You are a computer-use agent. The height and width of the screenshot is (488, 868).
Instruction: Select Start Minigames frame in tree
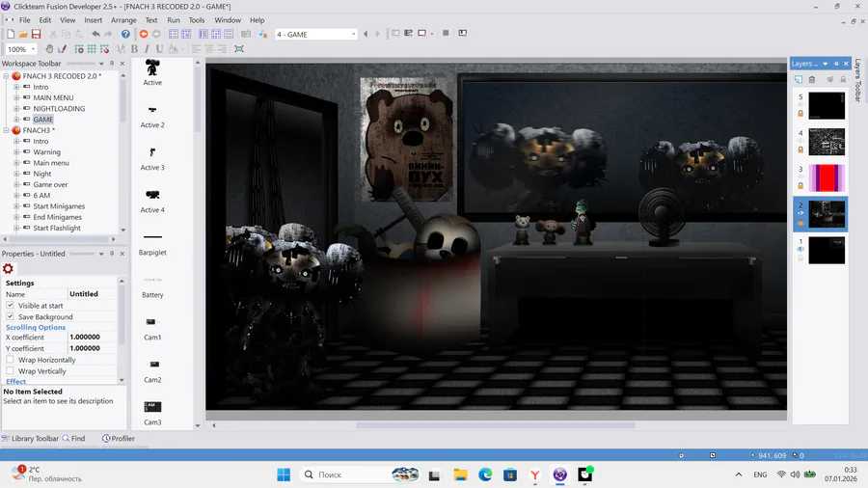(59, 205)
